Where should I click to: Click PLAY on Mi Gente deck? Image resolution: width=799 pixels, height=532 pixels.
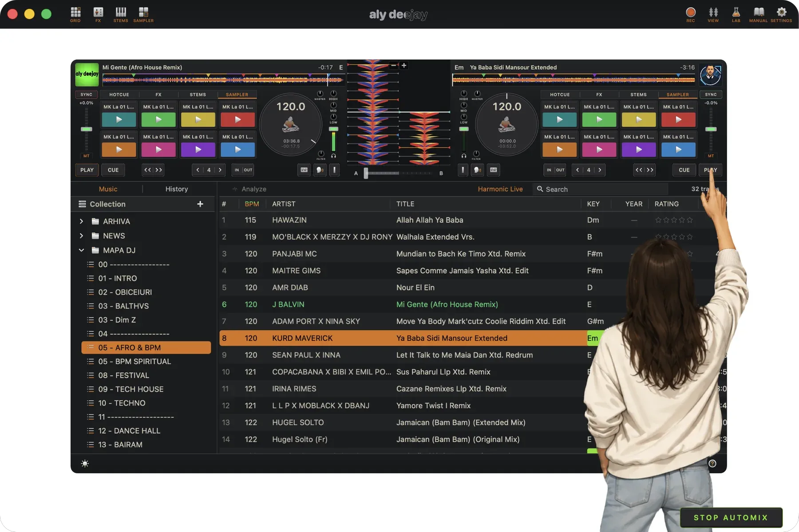(x=87, y=170)
